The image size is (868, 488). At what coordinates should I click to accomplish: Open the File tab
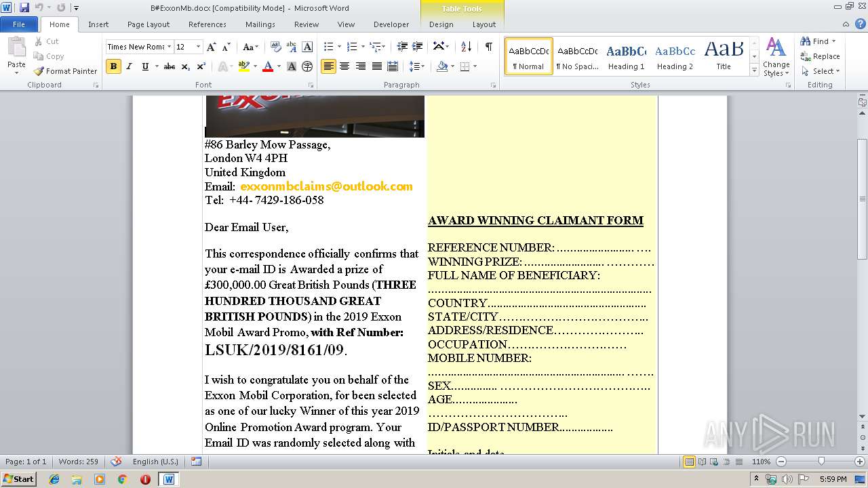[x=19, y=24]
